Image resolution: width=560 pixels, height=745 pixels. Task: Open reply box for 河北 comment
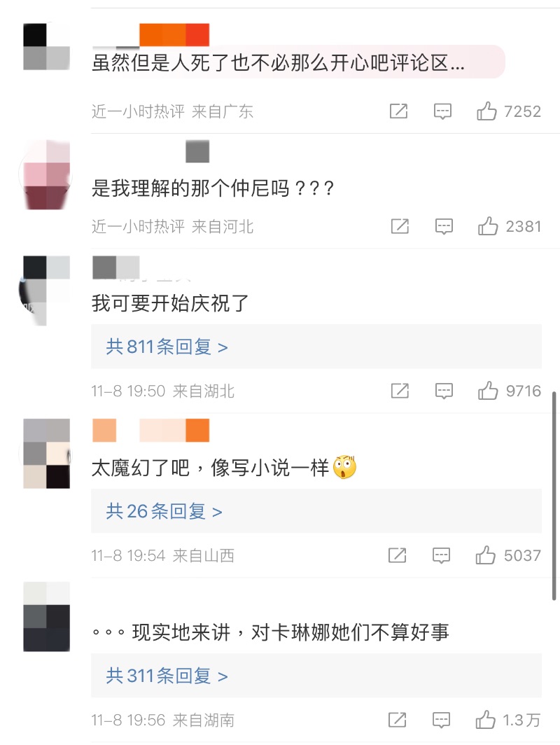tap(444, 226)
